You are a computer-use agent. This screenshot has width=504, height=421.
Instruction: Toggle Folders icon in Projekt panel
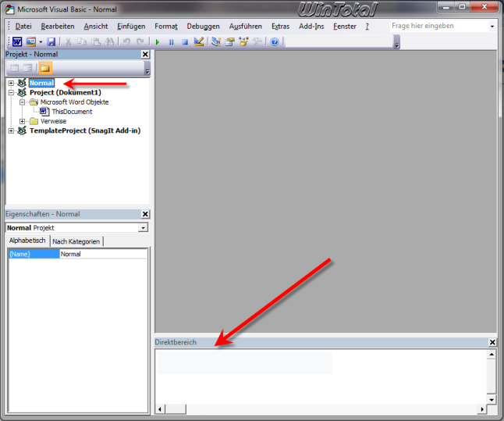(x=45, y=68)
